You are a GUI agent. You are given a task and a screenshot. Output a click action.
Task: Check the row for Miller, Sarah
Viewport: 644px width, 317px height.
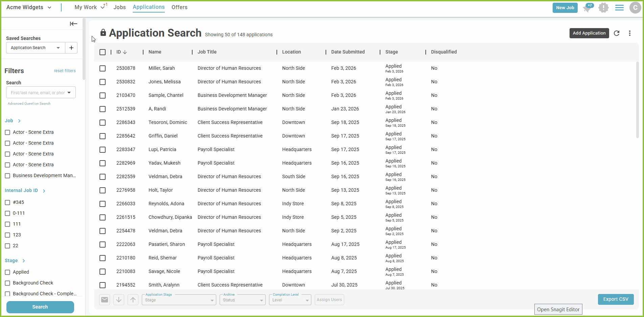(103, 68)
